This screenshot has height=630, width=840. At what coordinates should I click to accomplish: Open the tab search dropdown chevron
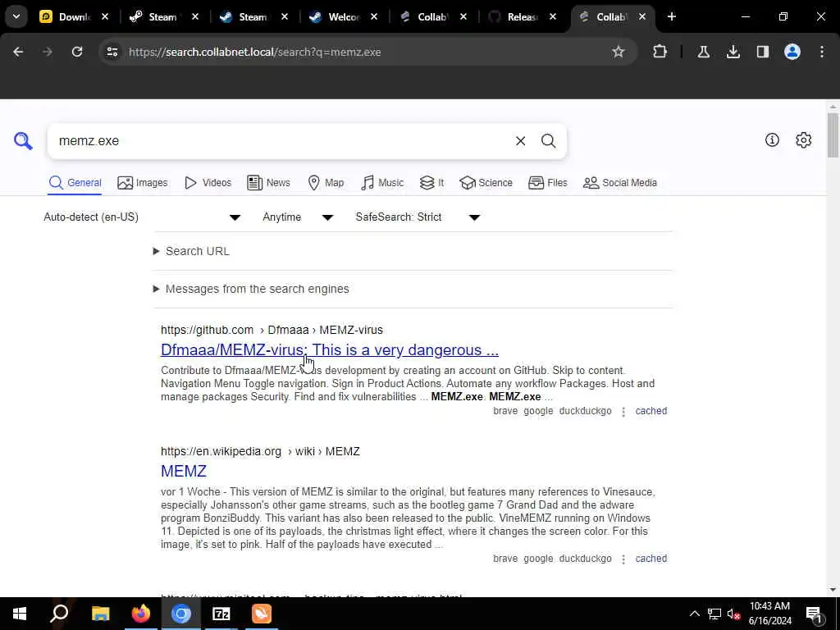coord(16,16)
